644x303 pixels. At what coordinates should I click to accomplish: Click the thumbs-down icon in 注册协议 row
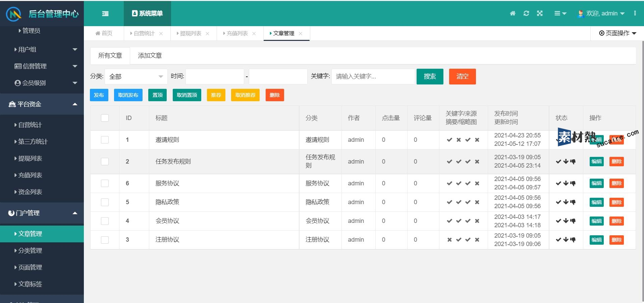pyautogui.click(x=573, y=240)
